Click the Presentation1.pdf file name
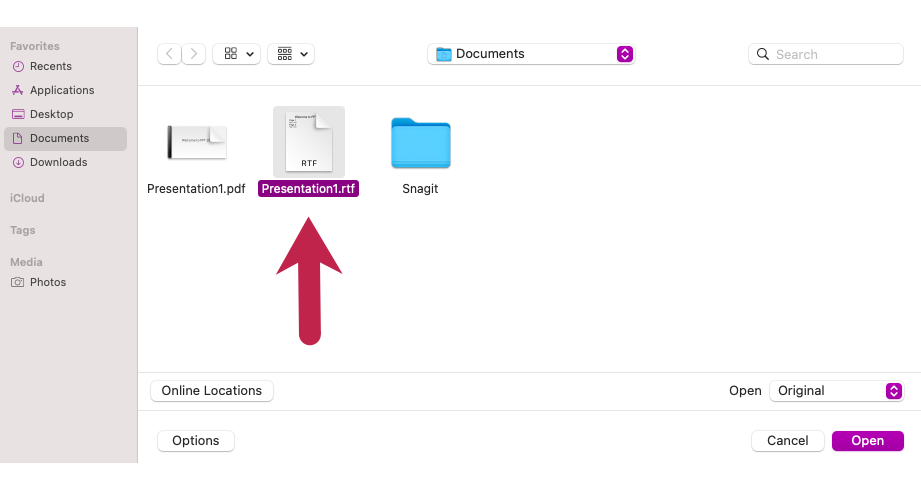The image size is (921, 491). 196,189
